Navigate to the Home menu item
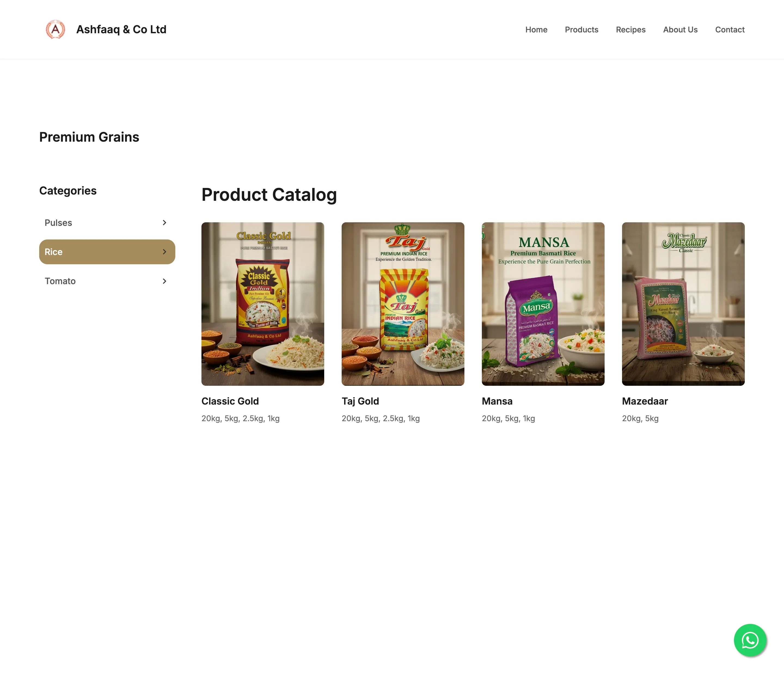Image resolution: width=784 pixels, height=674 pixels. [x=536, y=29]
